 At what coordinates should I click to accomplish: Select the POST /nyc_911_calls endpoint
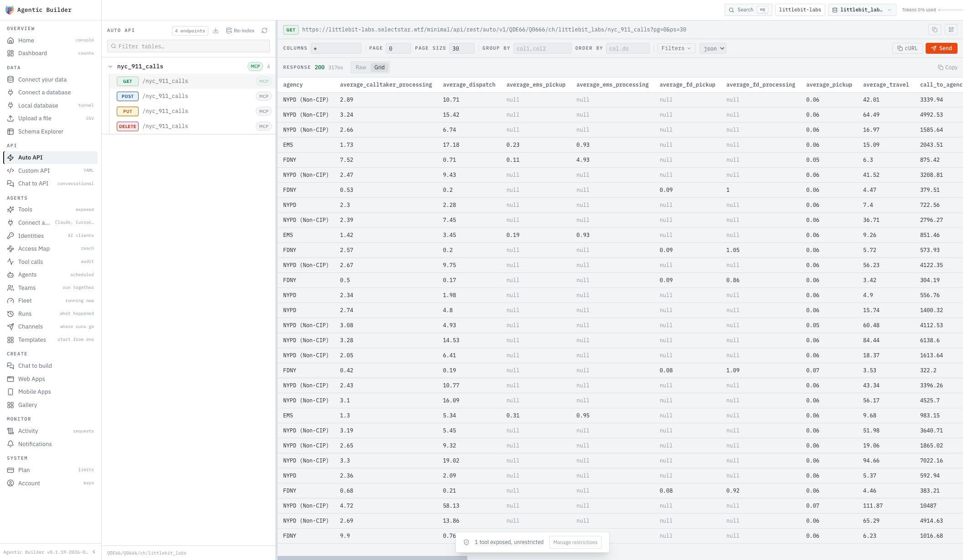(193, 96)
